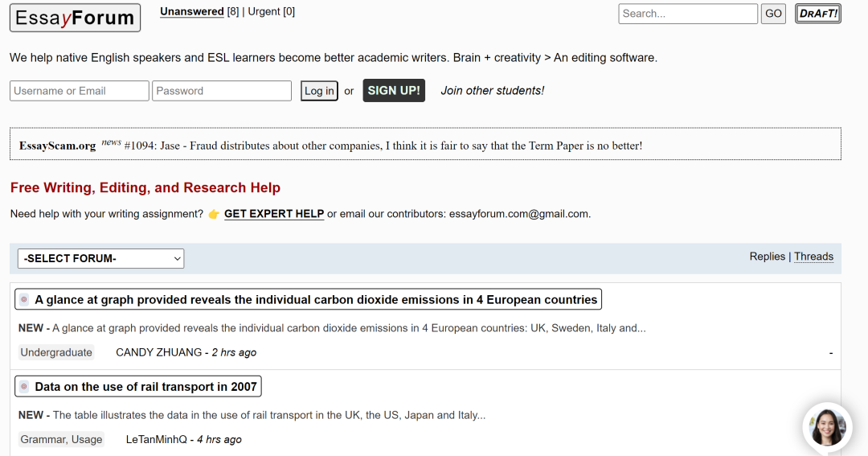
Task: Focus the Search input field
Action: (x=687, y=14)
